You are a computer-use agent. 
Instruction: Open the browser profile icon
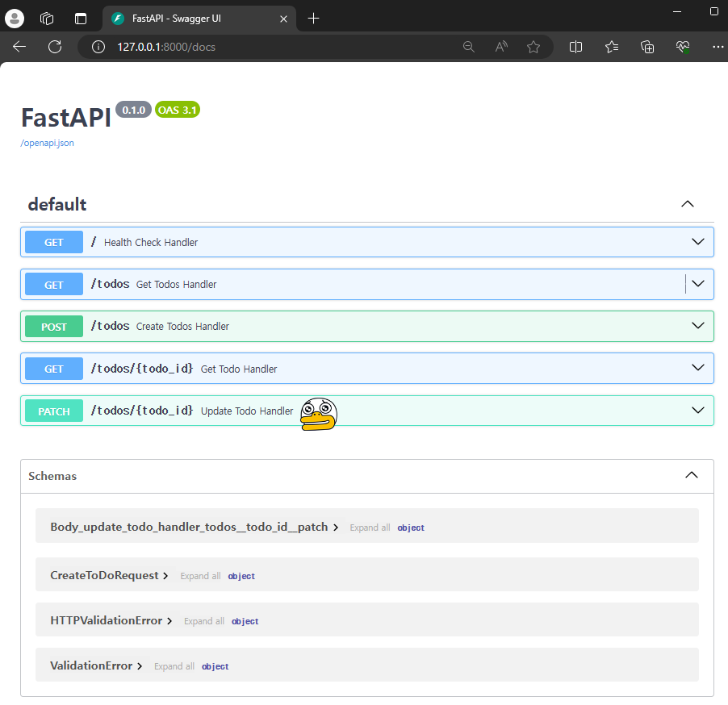point(15,19)
